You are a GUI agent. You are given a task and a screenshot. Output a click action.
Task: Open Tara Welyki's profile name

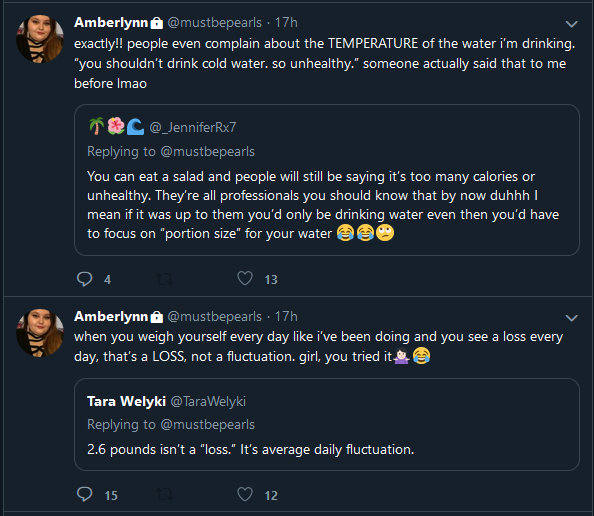(x=127, y=401)
